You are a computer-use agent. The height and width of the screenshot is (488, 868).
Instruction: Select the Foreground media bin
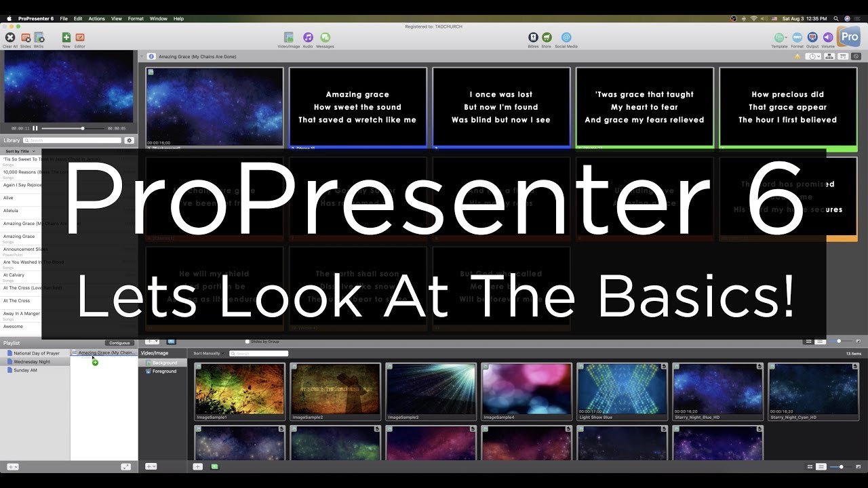click(x=163, y=371)
